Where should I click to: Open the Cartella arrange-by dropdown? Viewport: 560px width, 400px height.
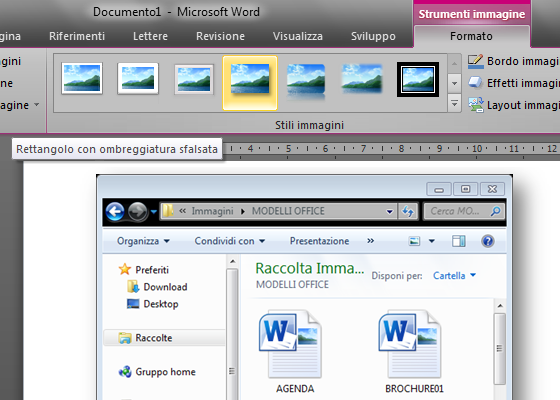point(454,276)
